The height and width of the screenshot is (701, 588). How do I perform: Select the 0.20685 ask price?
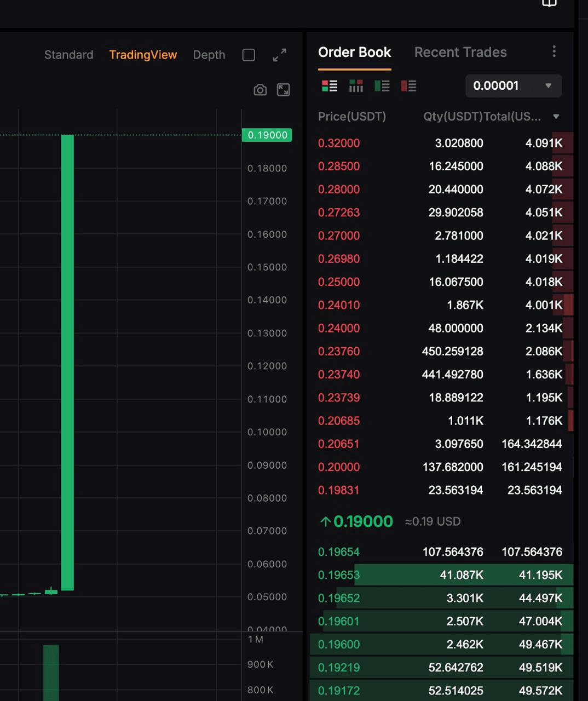point(339,421)
